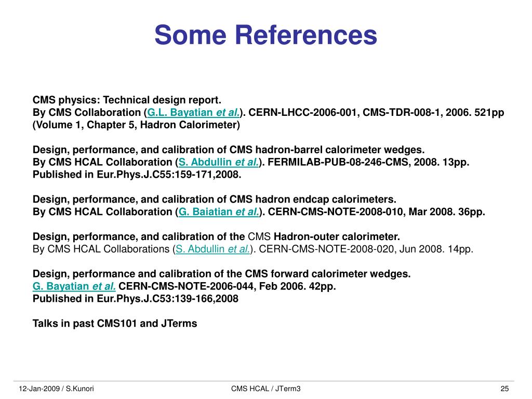
Task: Click 'CERN-LHCC-2006-001, CMS-TDR-008-1, 2006. 521pp' text
Action: (376, 112)
